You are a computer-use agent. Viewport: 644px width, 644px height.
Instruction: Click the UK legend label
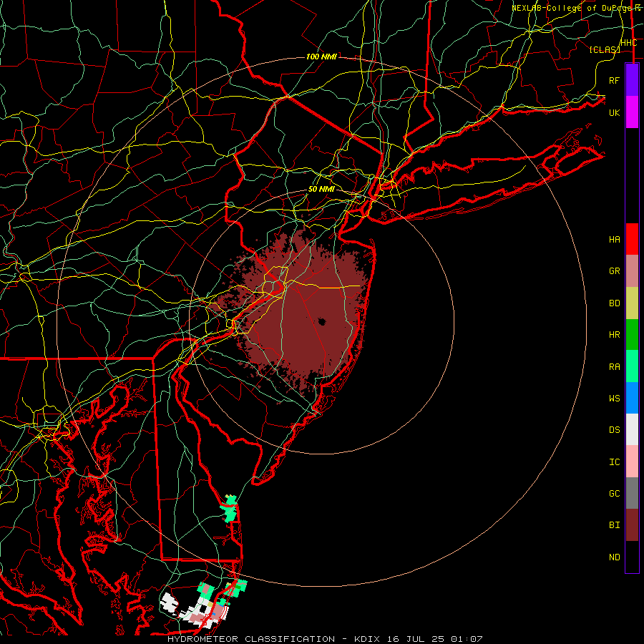[x=614, y=112]
